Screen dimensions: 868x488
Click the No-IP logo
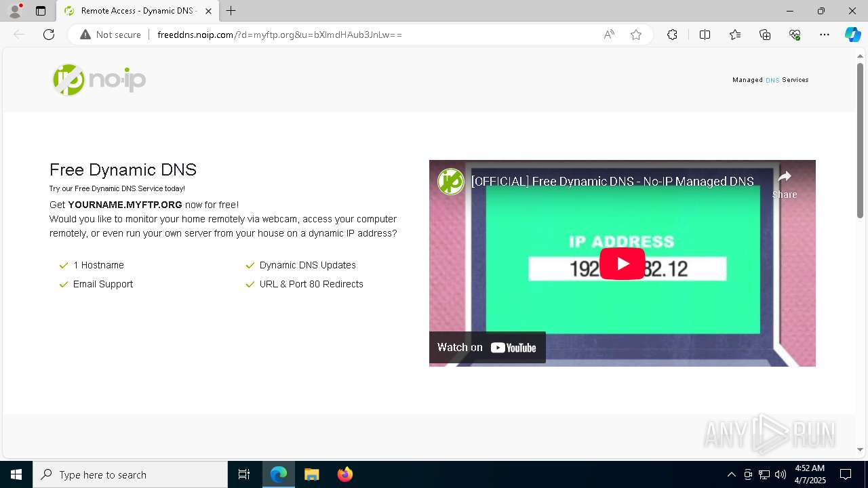[99, 80]
